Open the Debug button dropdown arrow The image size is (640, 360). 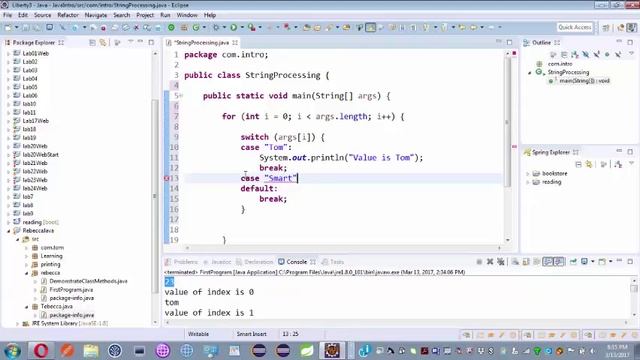pyautogui.click(x=224, y=27)
